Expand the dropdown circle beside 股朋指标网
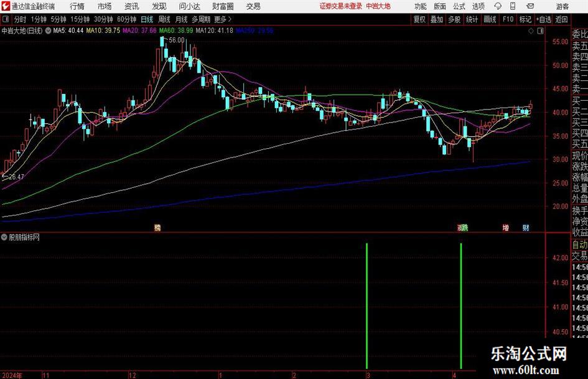Viewport: 588px width, 379px height. 4,237
